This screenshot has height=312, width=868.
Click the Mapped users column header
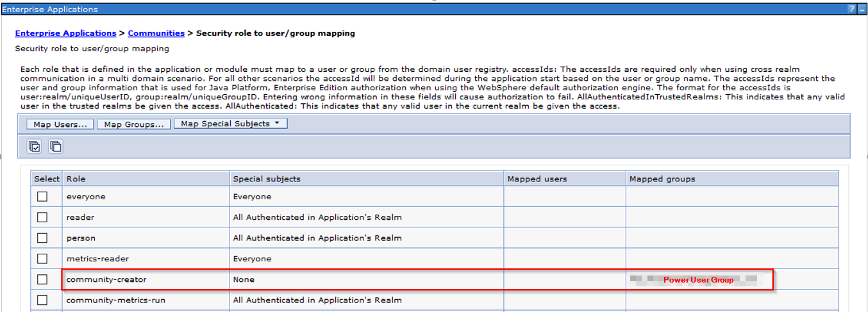click(537, 179)
